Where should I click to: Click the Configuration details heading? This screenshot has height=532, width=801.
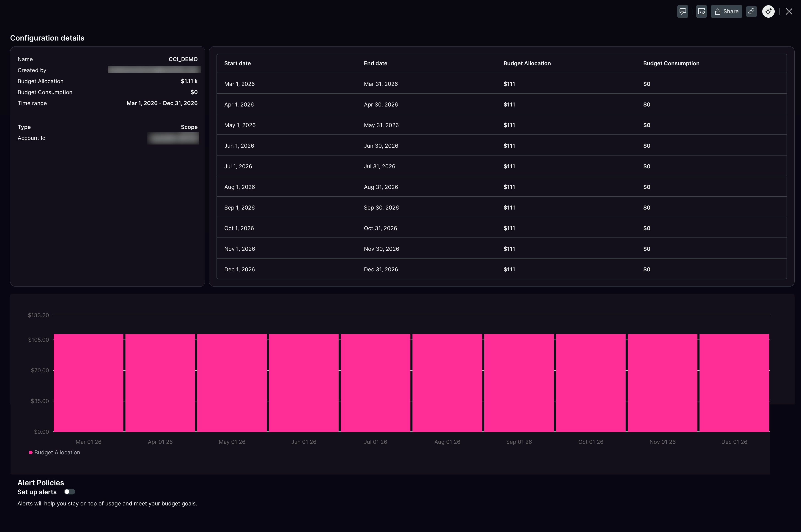coord(47,38)
